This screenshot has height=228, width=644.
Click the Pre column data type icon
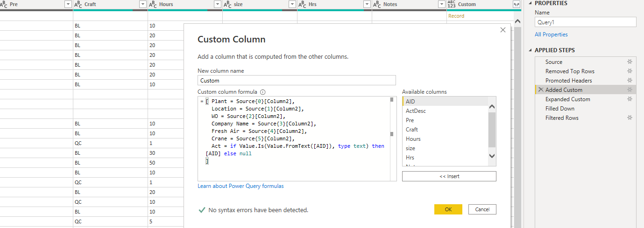click(3, 4)
